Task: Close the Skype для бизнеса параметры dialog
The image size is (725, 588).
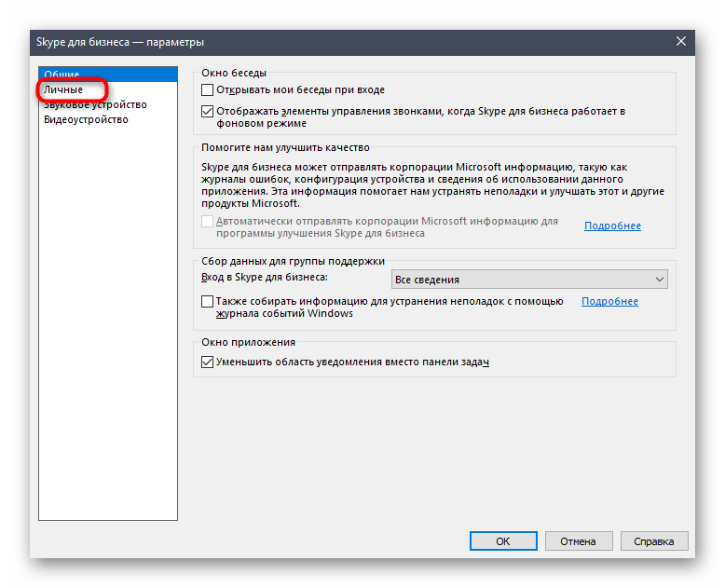Action: click(680, 42)
